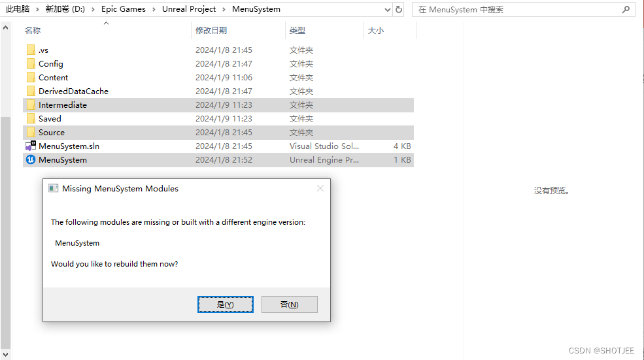Image resolution: width=644 pixels, height=360 pixels.
Task: Click the 4 KB size cell
Action: [x=402, y=146]
